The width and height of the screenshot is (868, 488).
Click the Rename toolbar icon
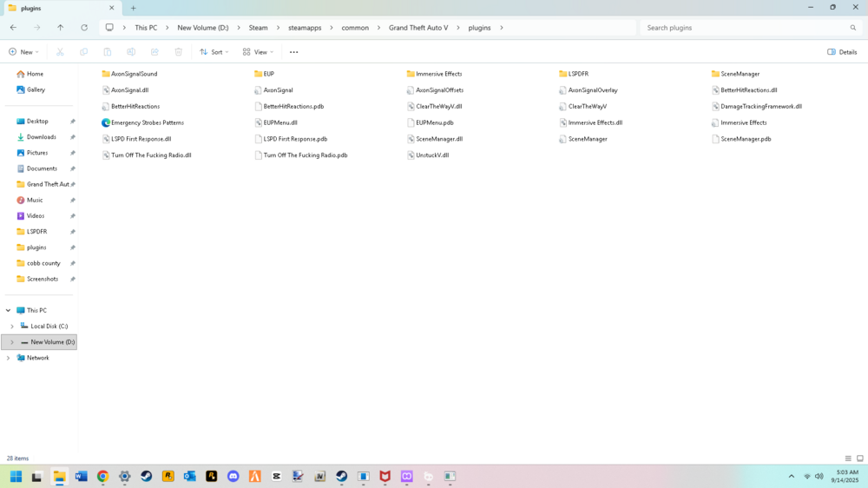[131, 52]
